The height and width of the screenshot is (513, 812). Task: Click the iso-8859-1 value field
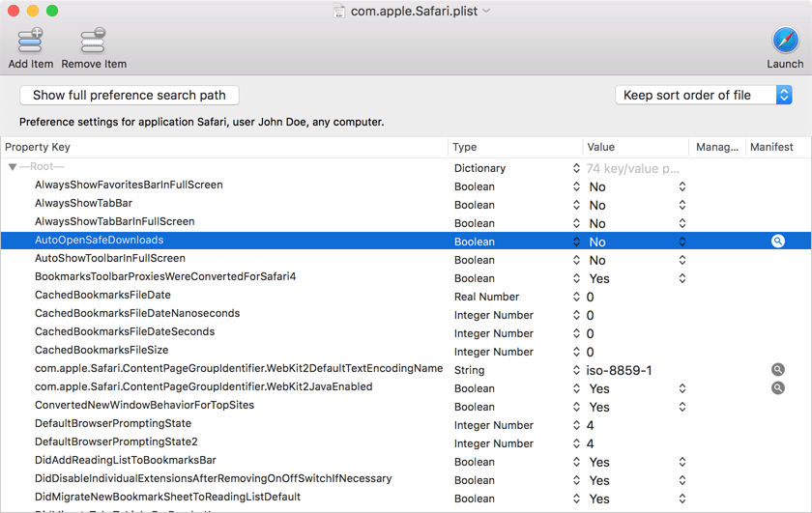pyautogui.click(x=619, y=370)
